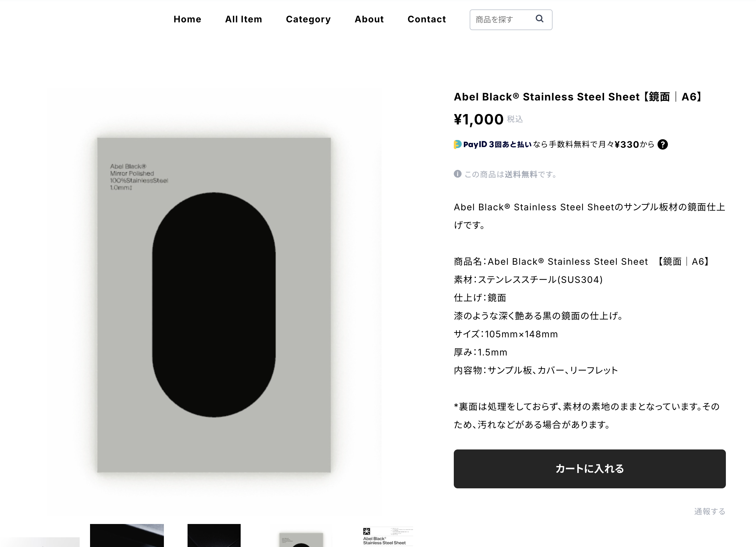
Task: Open the Contact page
Action: [427, 19]
